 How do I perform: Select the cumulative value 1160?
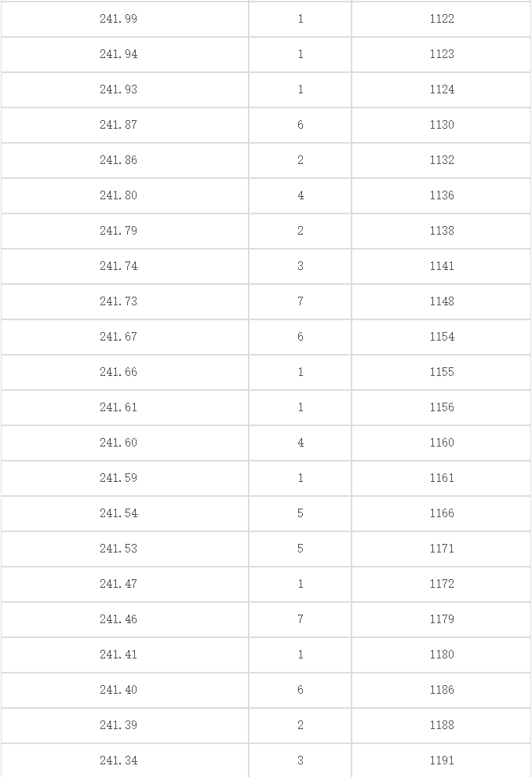tap(442, 443)
